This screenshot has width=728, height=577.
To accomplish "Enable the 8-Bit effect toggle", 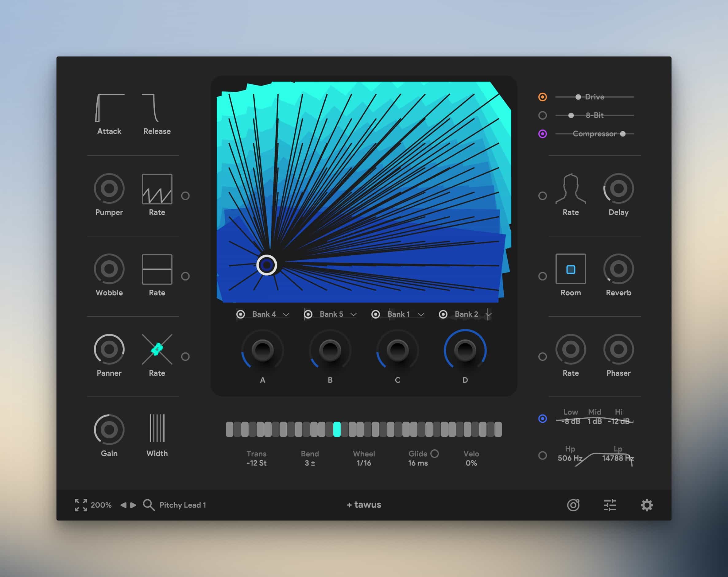I will [x=542, y=115].
